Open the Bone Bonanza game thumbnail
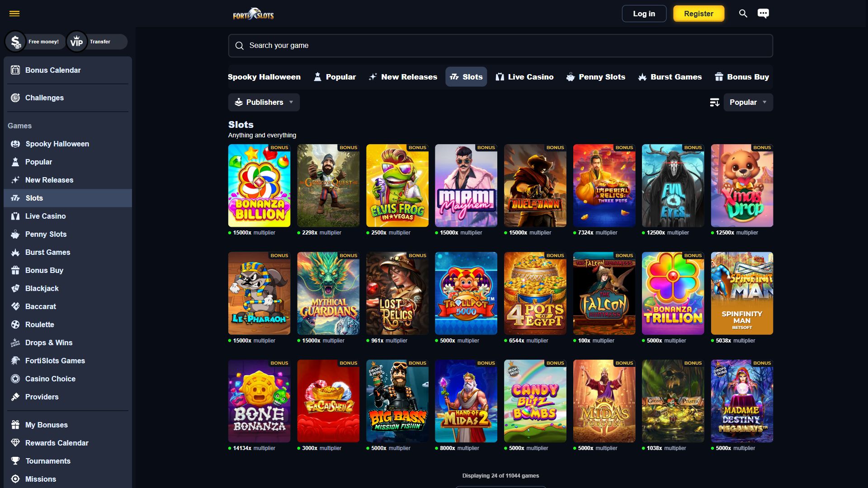 point(259,401)
